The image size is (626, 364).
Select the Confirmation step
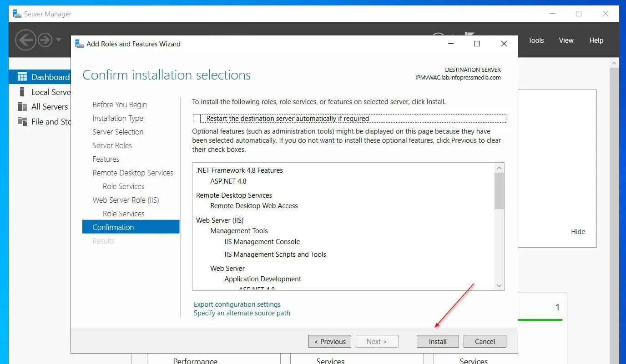point(131,227)
